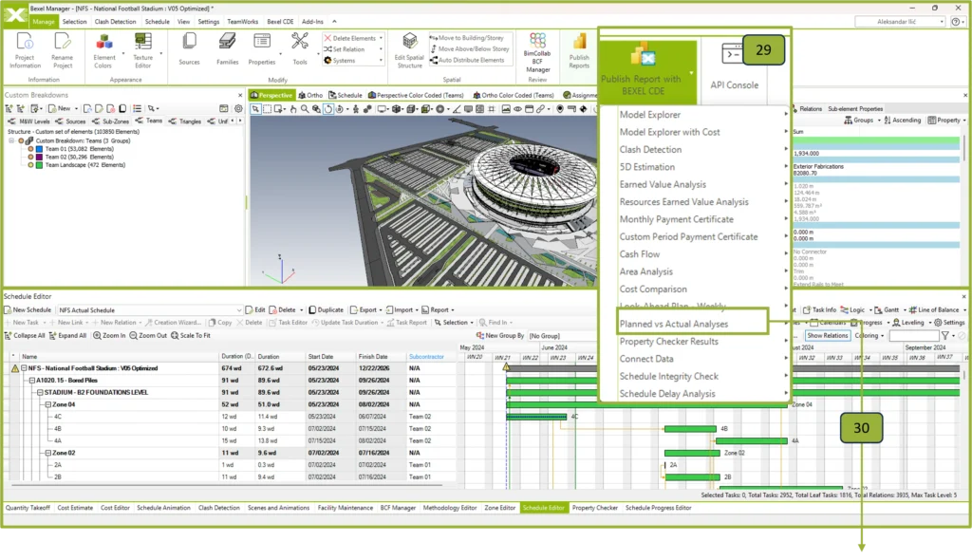Open the API Console
972x560 pixels.
(x=734, y=66)
